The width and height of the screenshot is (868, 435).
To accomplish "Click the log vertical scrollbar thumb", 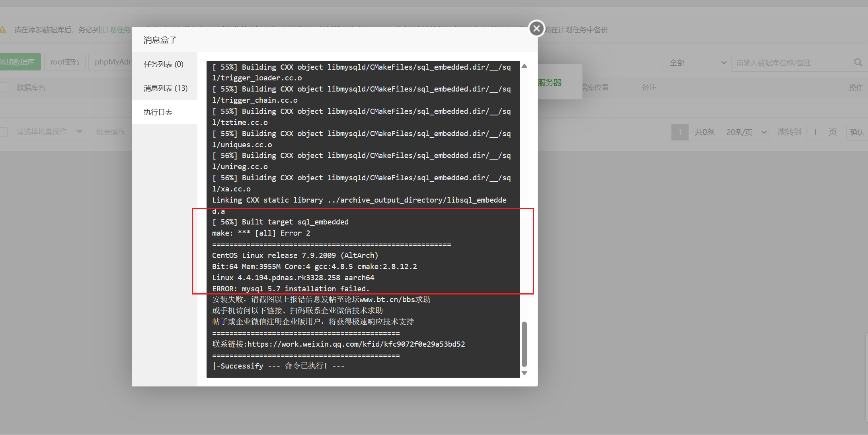I will pyautogui.click(x=525, y=344).
